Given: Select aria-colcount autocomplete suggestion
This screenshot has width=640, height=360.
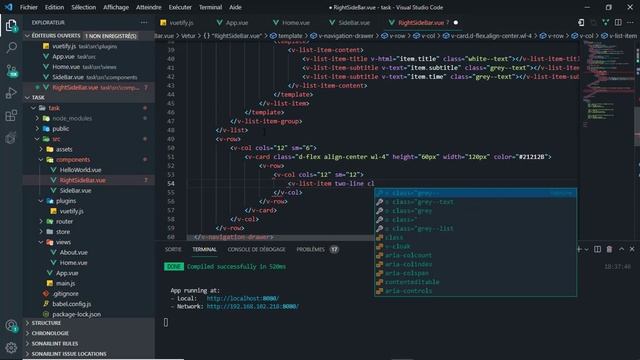Looking at the screenshot, I should (476, 256).
